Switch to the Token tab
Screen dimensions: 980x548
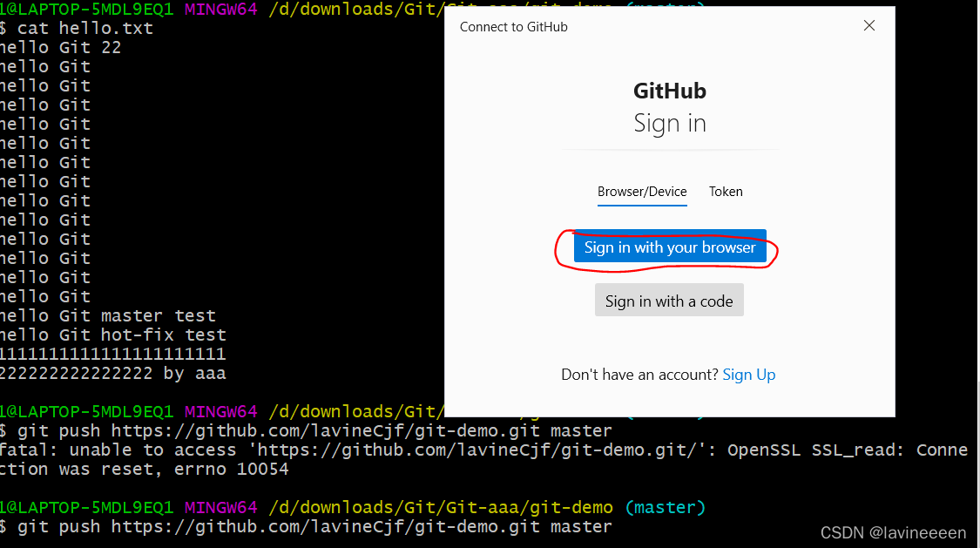click(x=726, y=191)
